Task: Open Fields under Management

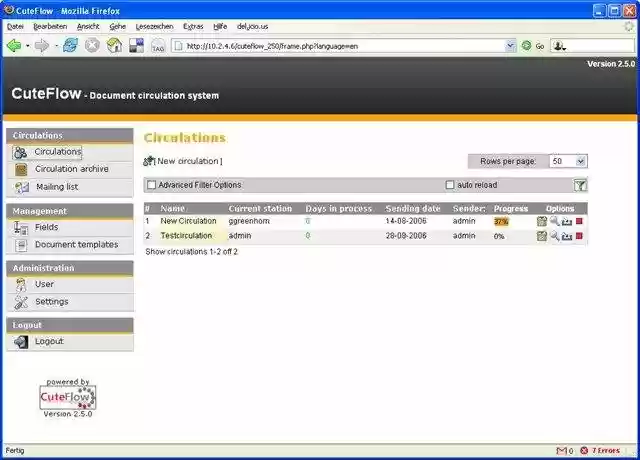Action: pos(47,227)
